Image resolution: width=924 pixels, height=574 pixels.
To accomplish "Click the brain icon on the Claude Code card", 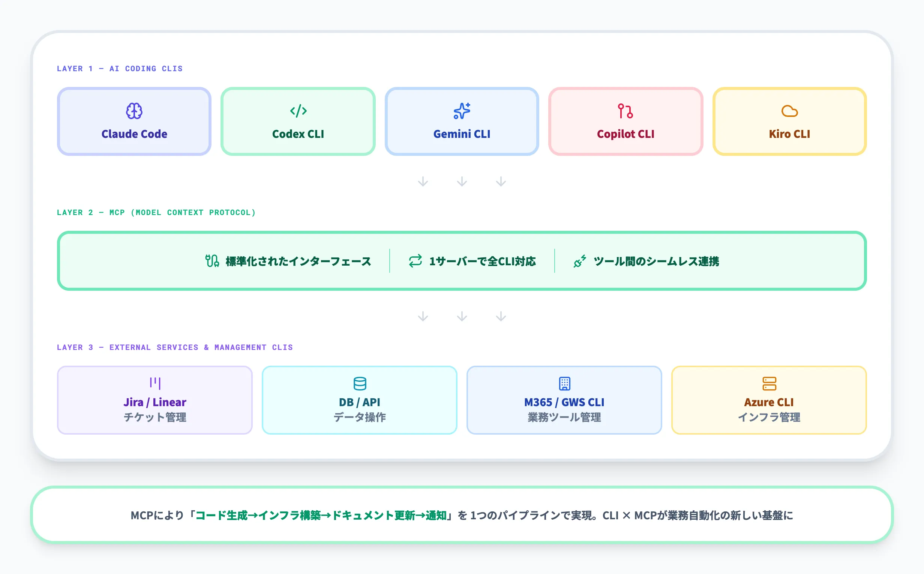I will tap(133, 111).
